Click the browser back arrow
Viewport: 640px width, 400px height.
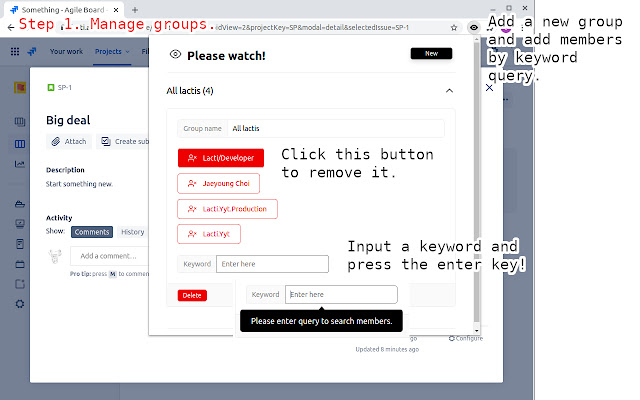pos(11,27)
